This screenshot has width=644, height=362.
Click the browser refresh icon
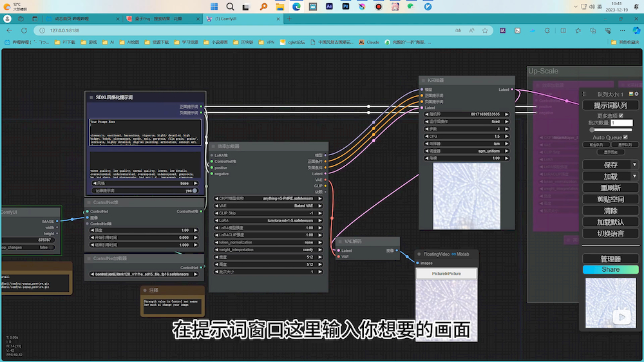tap(24, 30)
